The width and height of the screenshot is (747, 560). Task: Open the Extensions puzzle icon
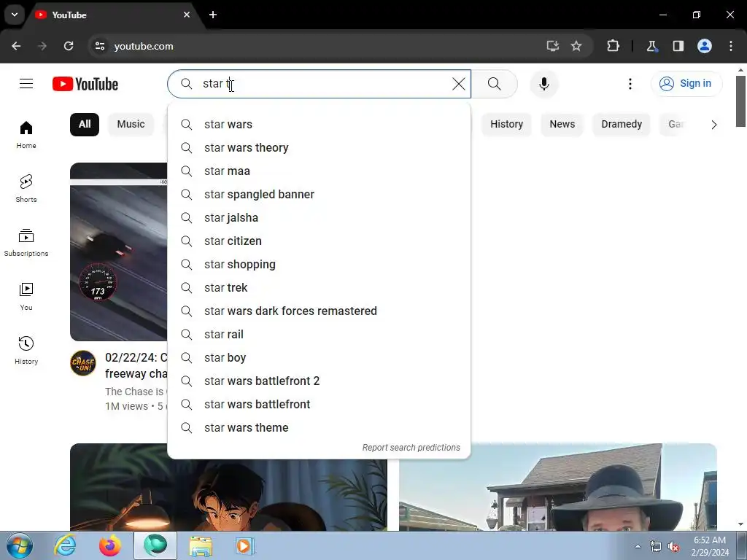(x=613, y=46)
